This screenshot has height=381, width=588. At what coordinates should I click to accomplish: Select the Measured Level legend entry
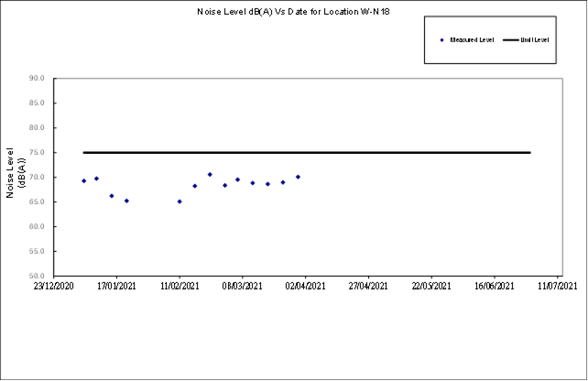471,40
